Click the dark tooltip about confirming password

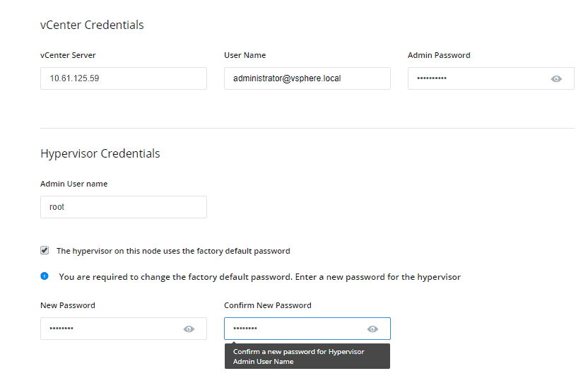(307, 356)
